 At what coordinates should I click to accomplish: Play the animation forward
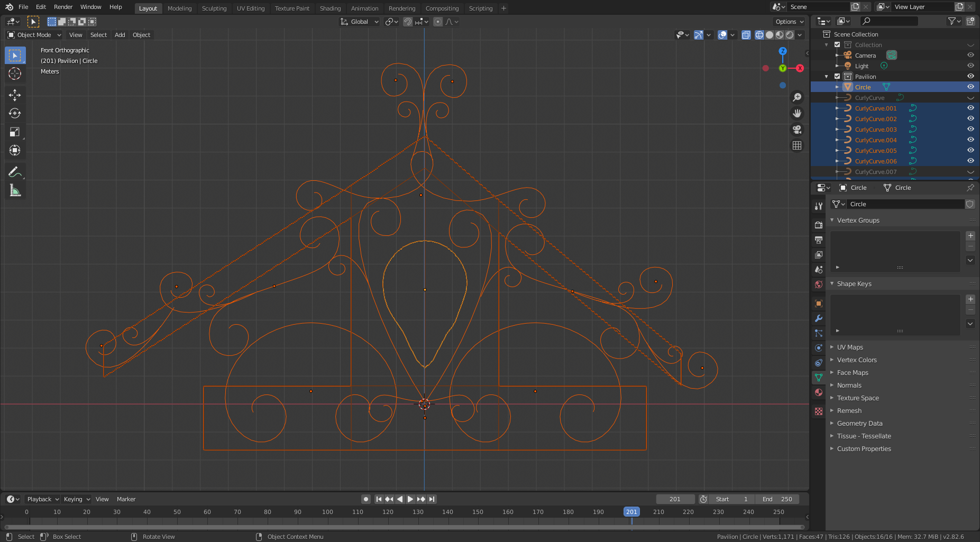410,499
